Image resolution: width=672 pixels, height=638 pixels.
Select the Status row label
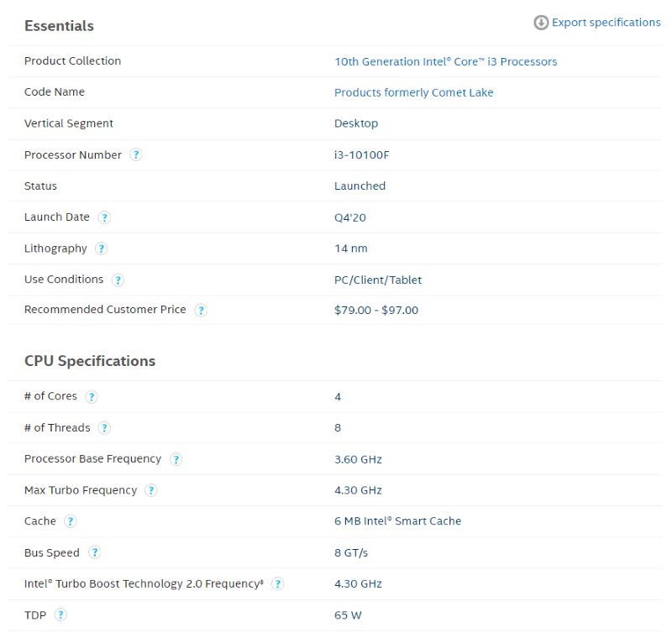coord(40,186)
